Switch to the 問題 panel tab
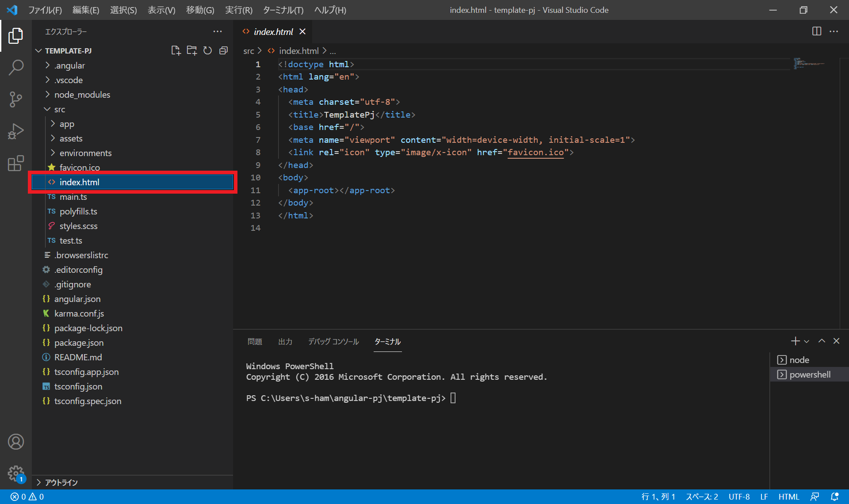849x504 pixels. (x=255, y=341)
